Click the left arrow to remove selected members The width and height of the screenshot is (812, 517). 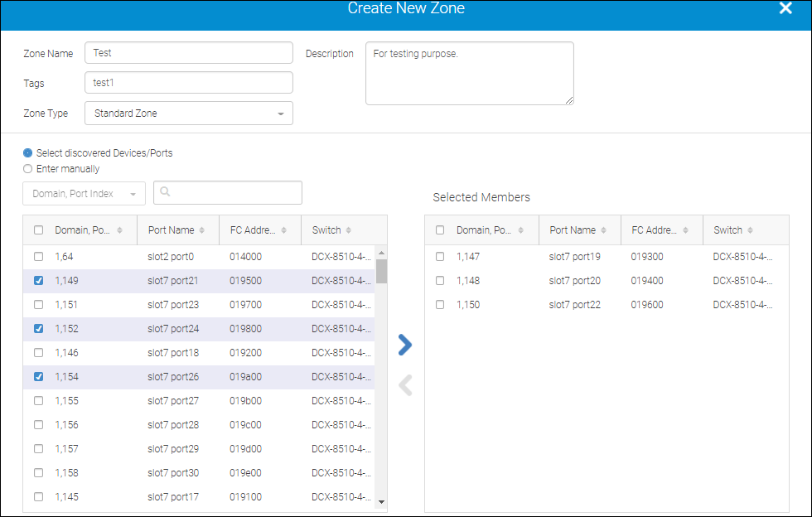coord(404,384)
